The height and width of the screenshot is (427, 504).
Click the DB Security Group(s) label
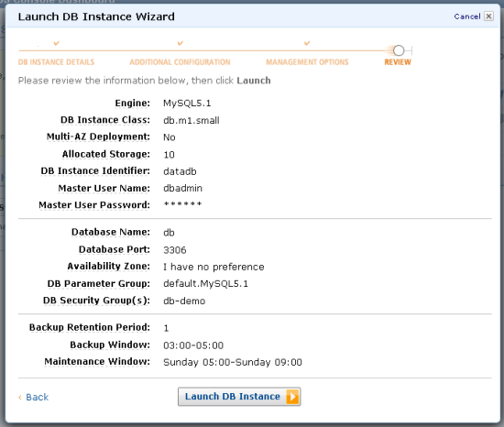[x=96, y=301]
